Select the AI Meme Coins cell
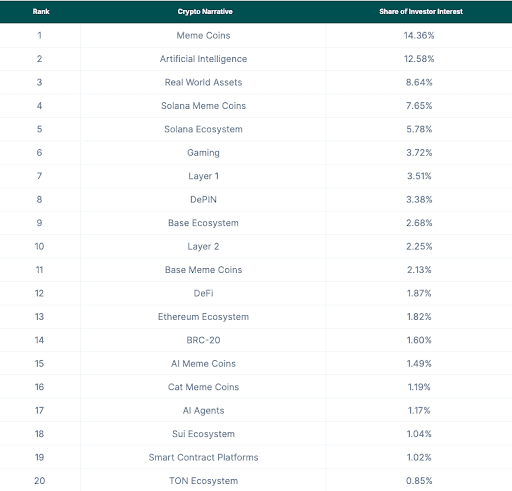 (x=203, y=364)
